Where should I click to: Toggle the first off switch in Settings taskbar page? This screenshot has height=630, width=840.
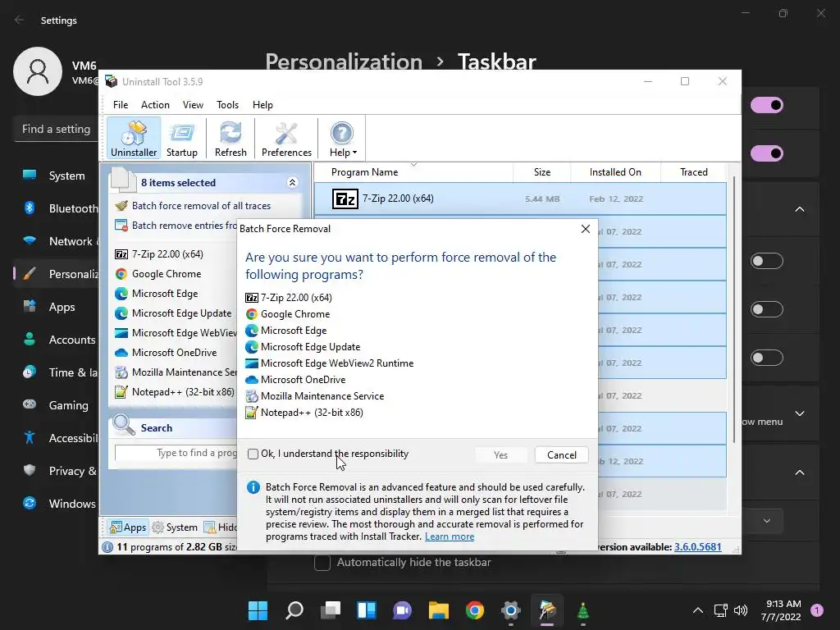(x=767, y=261)
